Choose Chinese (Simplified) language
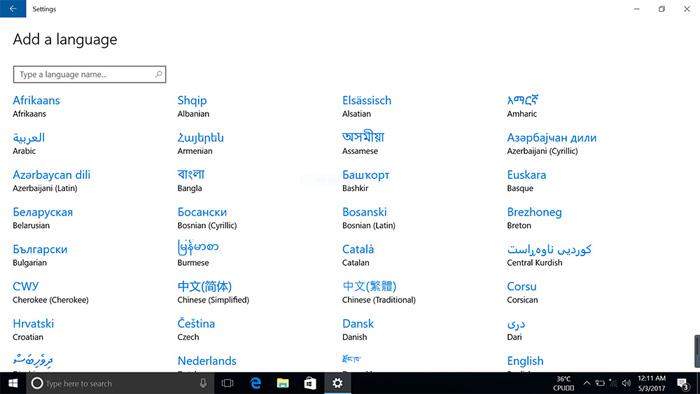 [213, 292]
